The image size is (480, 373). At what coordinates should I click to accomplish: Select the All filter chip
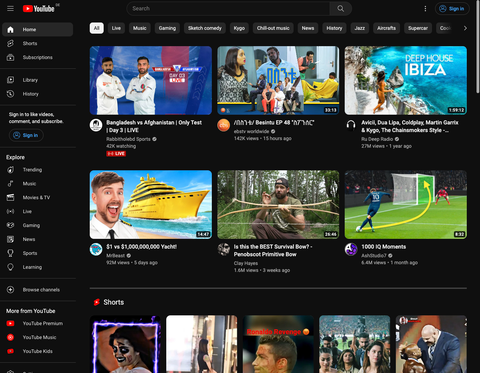[x=97, y=28]
